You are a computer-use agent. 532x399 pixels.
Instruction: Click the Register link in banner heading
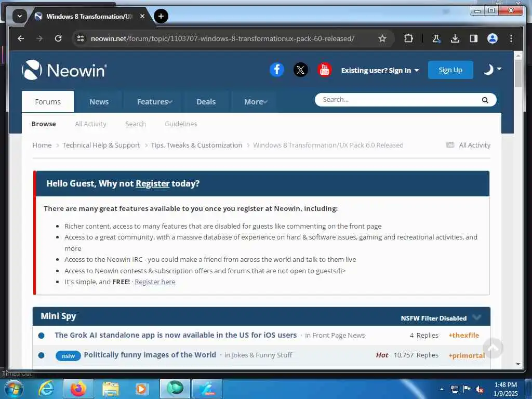(152, 183)
